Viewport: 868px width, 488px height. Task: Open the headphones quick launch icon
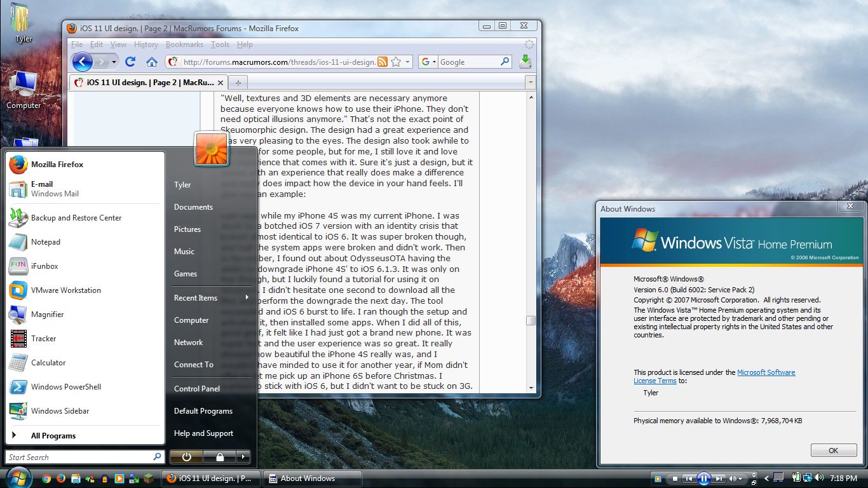(104, 478)
